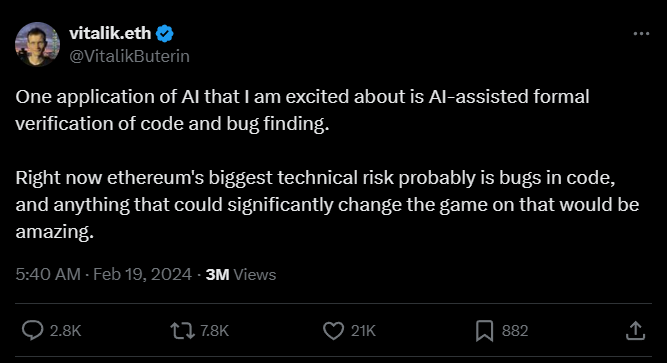View the 3M Views analytics
The width and height of the screenshot is (667, 363).
[241, 274]
